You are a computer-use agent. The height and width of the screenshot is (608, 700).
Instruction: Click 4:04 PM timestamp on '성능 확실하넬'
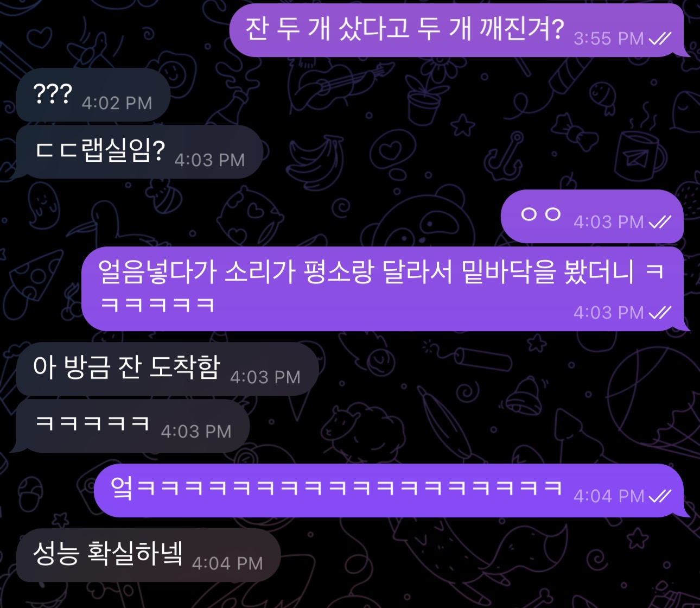coord(227,563)
